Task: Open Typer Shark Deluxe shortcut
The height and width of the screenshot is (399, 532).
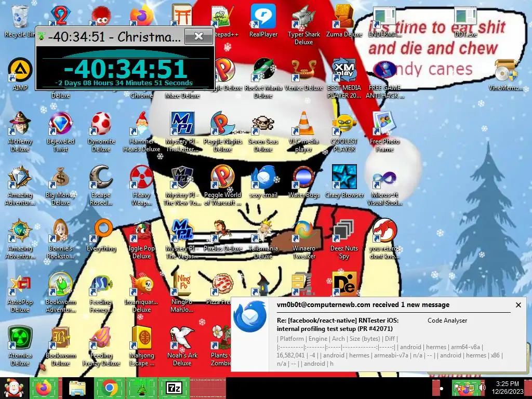Action: click(x=303, y=17)
